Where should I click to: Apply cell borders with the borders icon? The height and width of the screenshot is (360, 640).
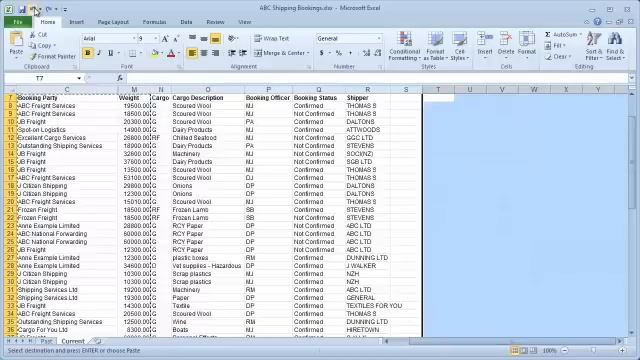coord(132,53)
